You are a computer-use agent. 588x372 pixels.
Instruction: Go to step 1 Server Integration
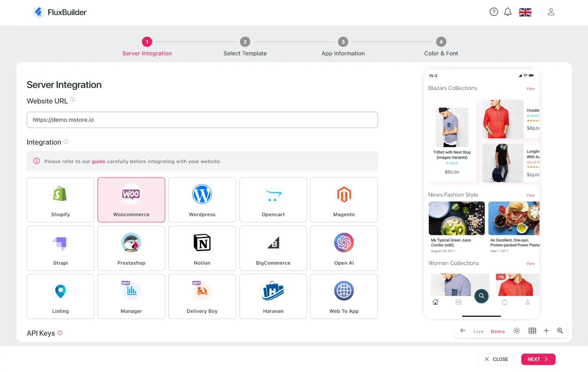point(147,47)
